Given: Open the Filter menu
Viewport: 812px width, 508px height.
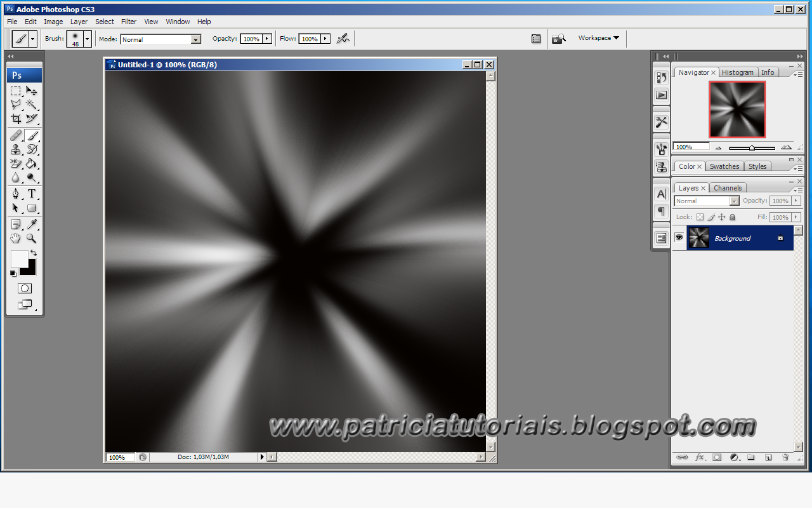Looking at the screenshot, I should click(129, 22).
